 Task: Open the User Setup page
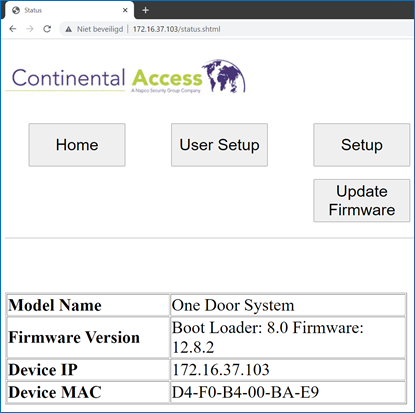click(x=219, y=145)
